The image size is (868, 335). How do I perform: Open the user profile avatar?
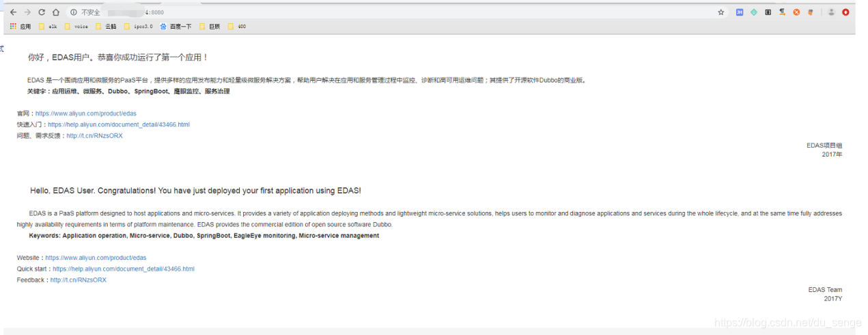click(832, 12)
